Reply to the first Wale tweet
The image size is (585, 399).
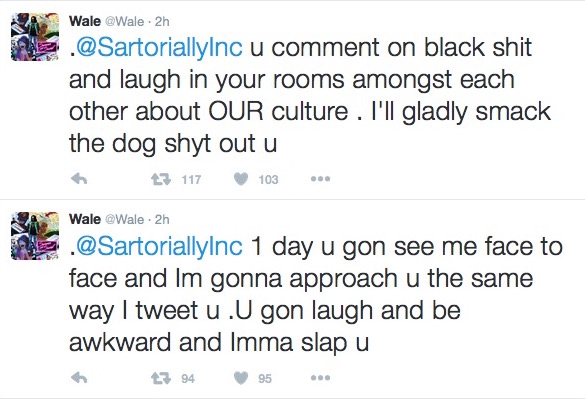(79, 180)
